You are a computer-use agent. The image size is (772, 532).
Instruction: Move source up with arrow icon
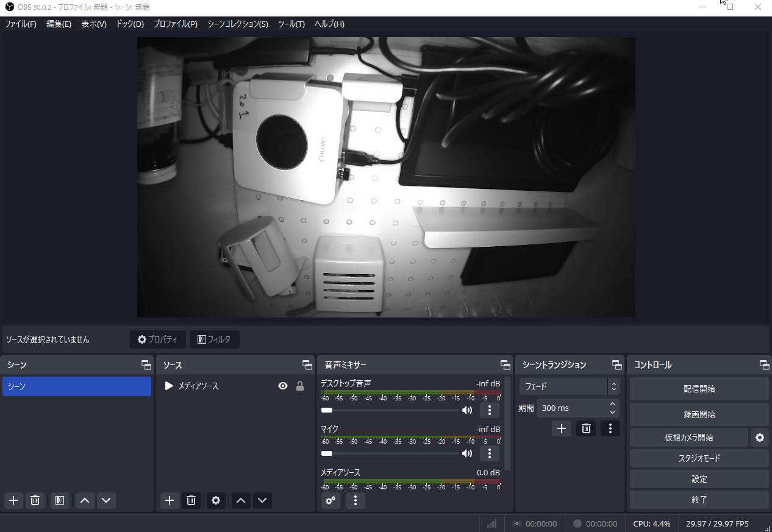point(241,500)
